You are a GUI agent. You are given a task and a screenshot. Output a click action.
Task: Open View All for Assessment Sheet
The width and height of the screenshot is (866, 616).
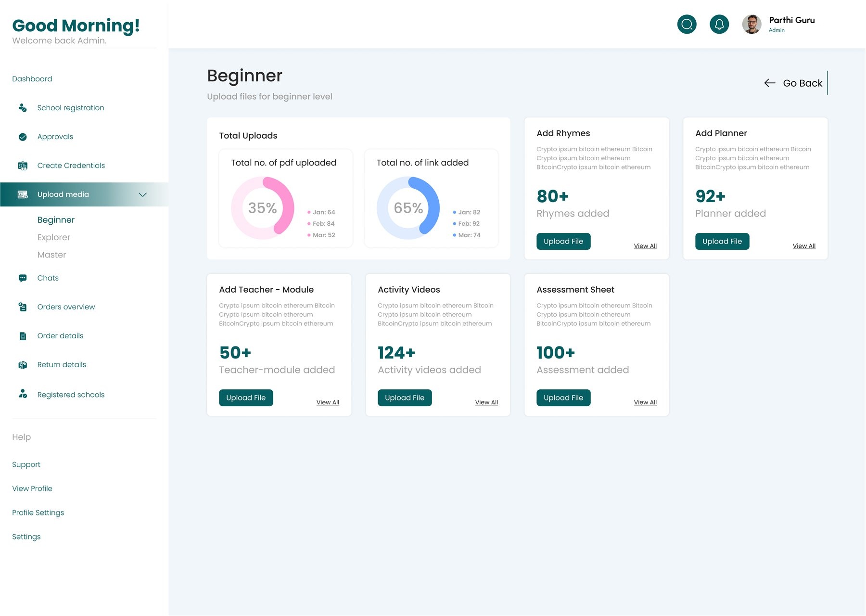coord(645,402)
